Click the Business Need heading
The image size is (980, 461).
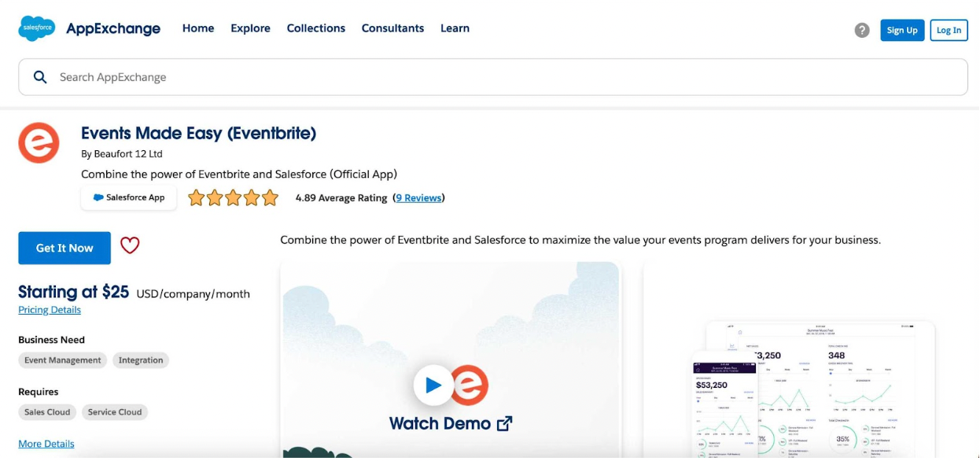(52, 340)
